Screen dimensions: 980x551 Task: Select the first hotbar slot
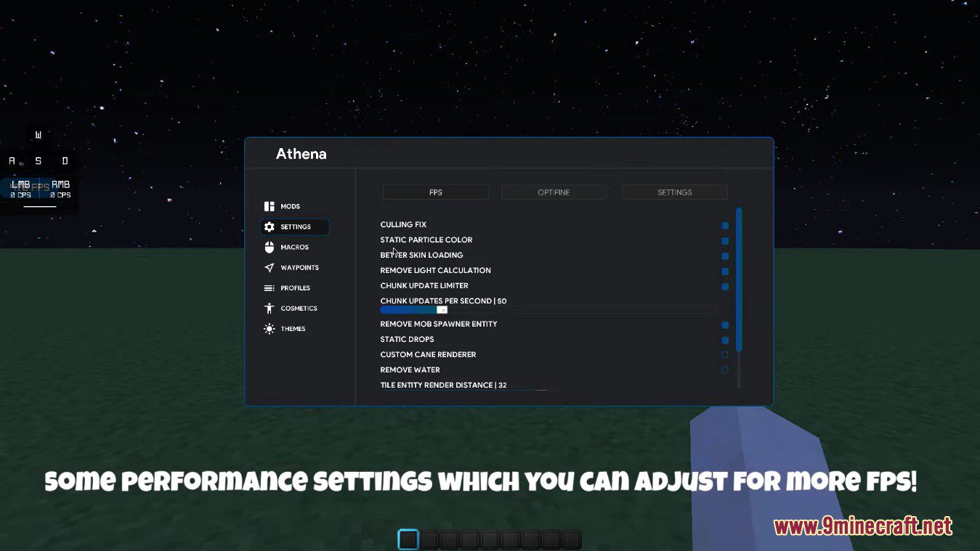408,539
